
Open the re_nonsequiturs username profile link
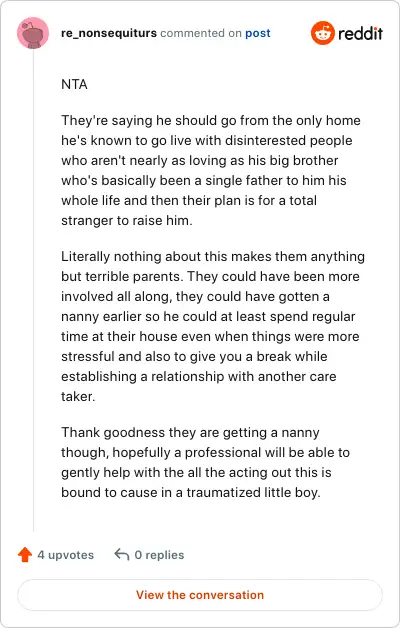(109, 33)
